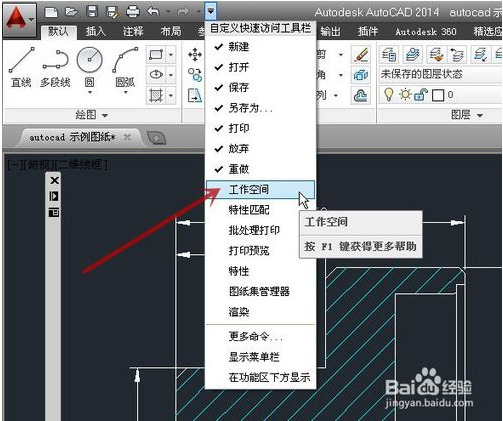Select the rectangle draw tool

click(156, 54)
